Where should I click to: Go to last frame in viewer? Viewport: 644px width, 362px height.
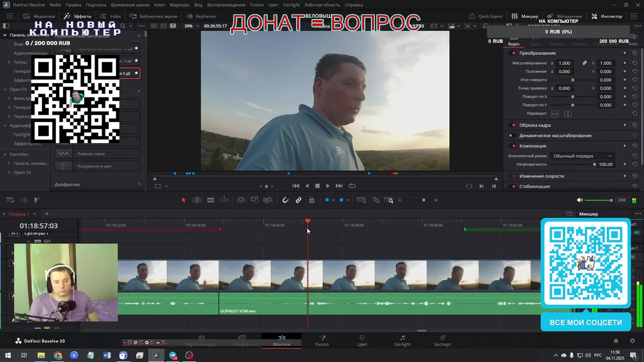tap(339, 186)
